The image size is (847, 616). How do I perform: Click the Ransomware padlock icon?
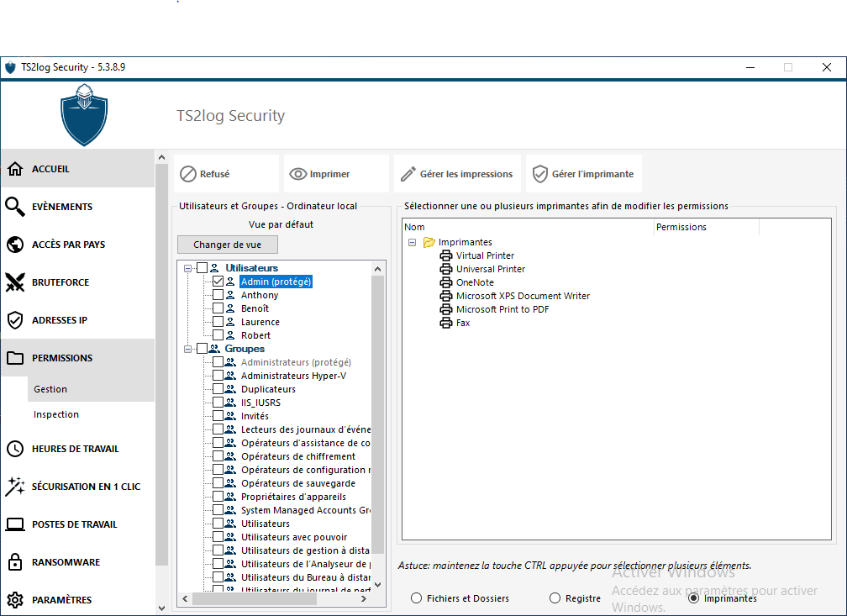tap(15, 562)
